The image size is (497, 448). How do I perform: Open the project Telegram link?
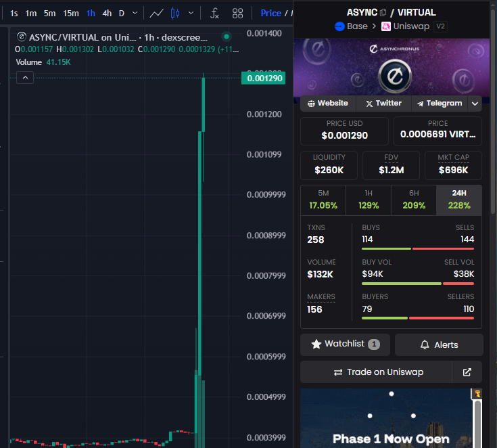440,103
